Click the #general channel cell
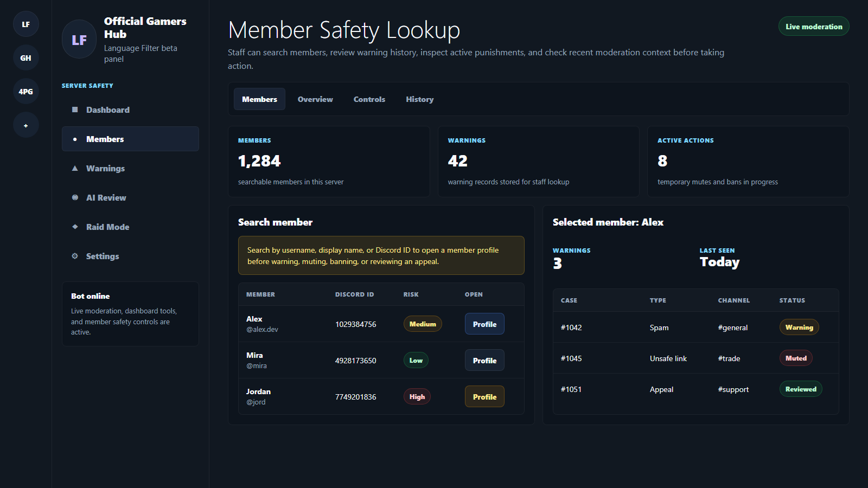 click(x=733, y=328)
